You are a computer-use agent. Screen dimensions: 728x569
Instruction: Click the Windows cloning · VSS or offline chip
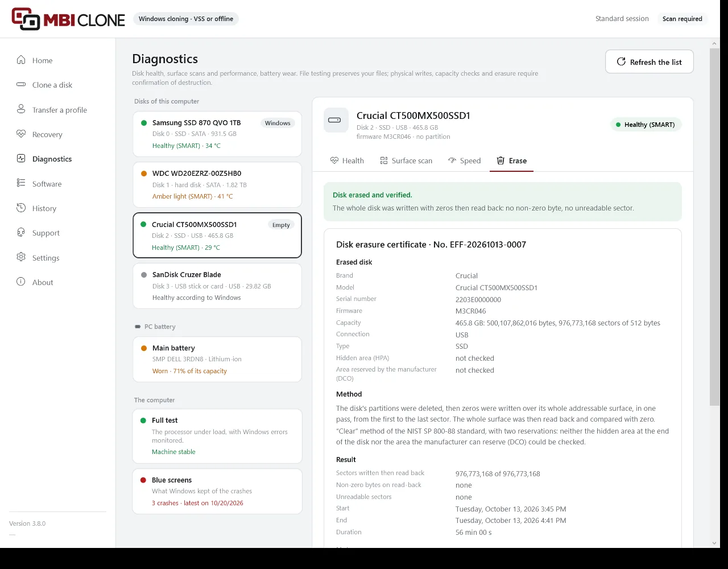[x=186, y=19]
